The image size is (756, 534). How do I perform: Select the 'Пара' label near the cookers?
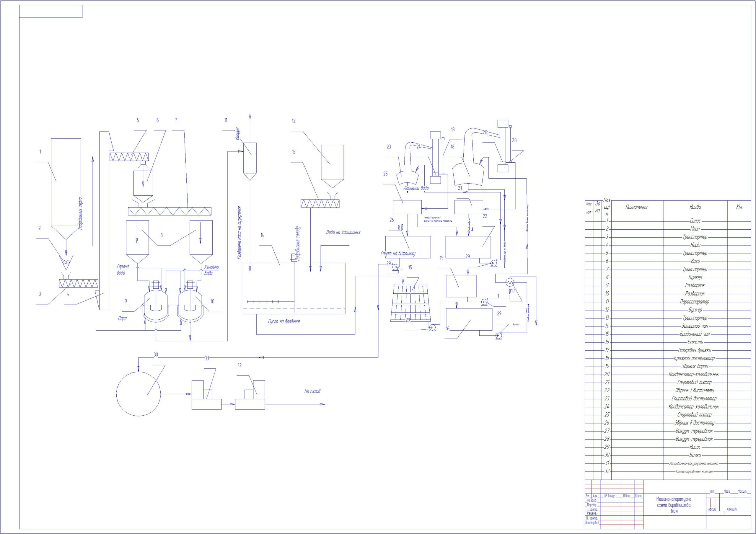122,318
